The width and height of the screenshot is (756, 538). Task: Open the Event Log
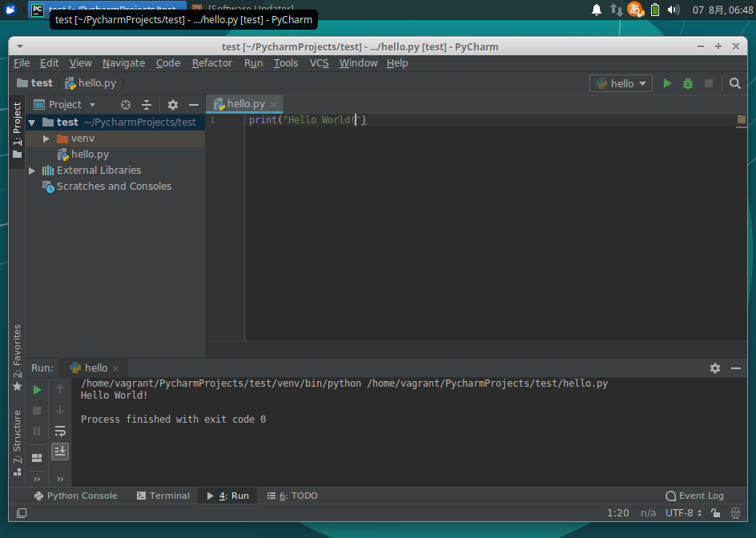click(694, 496)
